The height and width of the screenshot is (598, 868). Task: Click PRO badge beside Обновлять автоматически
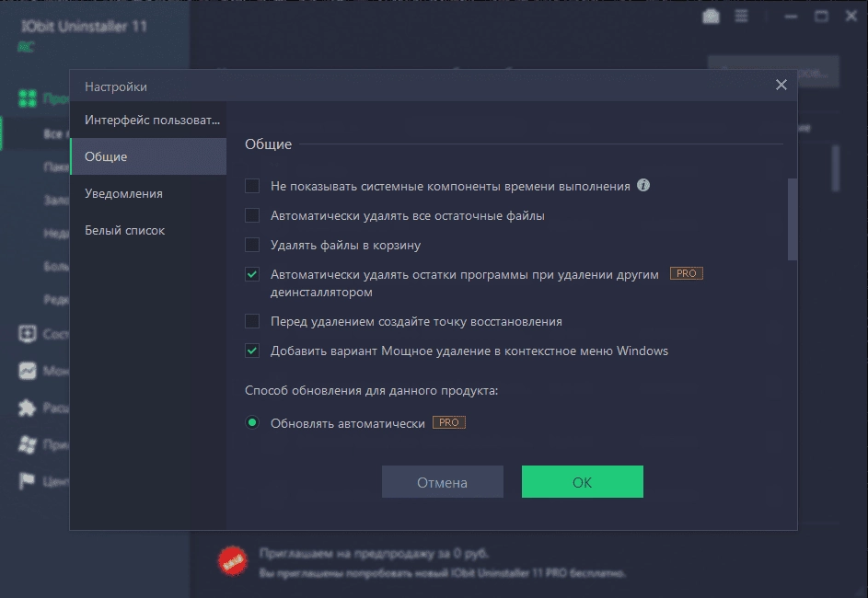(449, 422)
